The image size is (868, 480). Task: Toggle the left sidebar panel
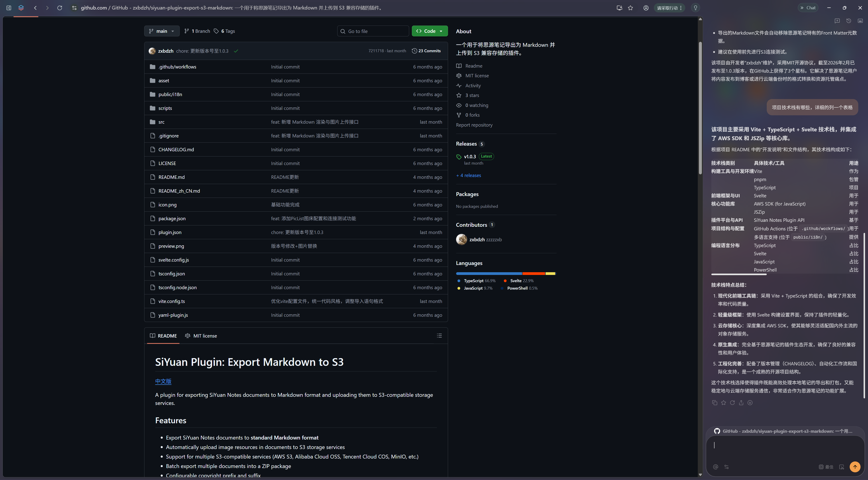9,8
